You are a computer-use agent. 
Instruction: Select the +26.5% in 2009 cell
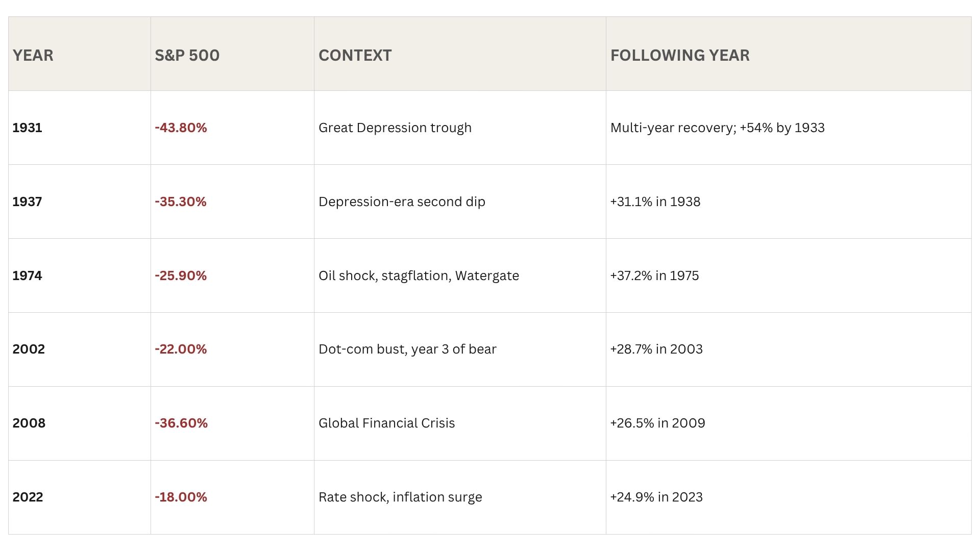tap(657, 423)
